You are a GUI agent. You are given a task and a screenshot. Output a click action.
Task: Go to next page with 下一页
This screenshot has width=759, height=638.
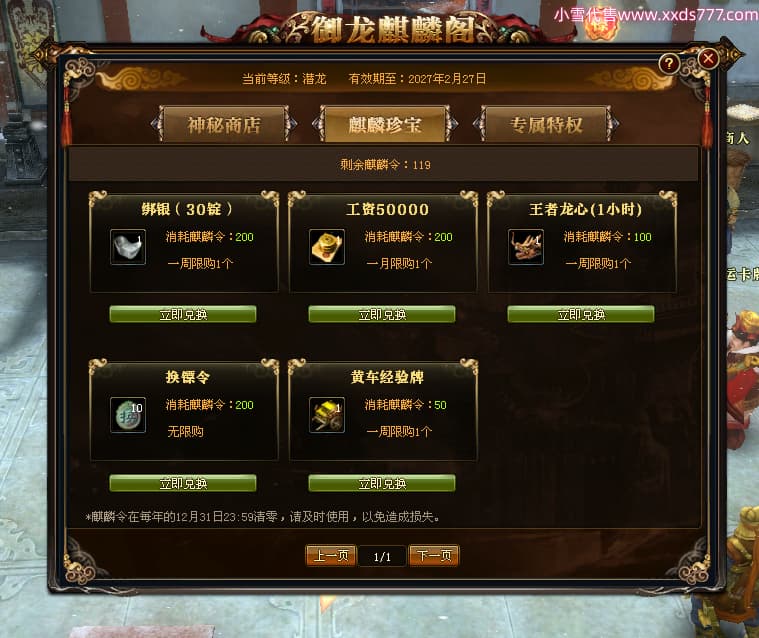coord(434,555)
